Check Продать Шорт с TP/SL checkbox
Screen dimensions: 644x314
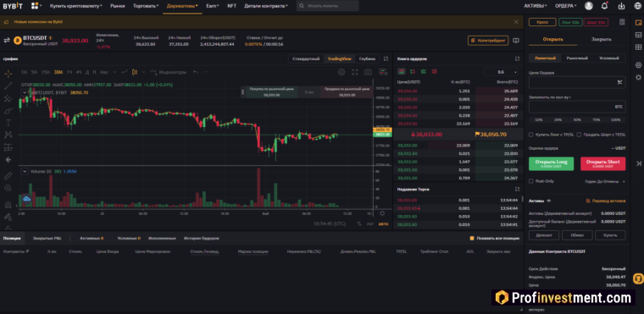pos(579,135)
